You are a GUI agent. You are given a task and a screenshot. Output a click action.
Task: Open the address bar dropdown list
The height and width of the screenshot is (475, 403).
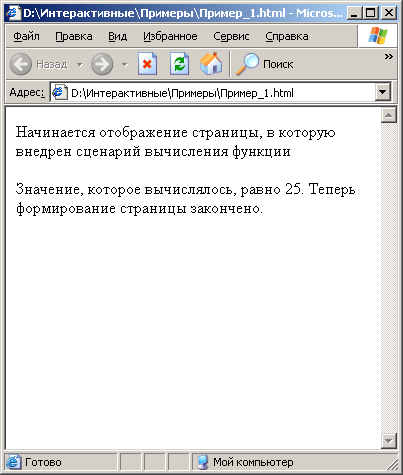(x=382, y=92)
